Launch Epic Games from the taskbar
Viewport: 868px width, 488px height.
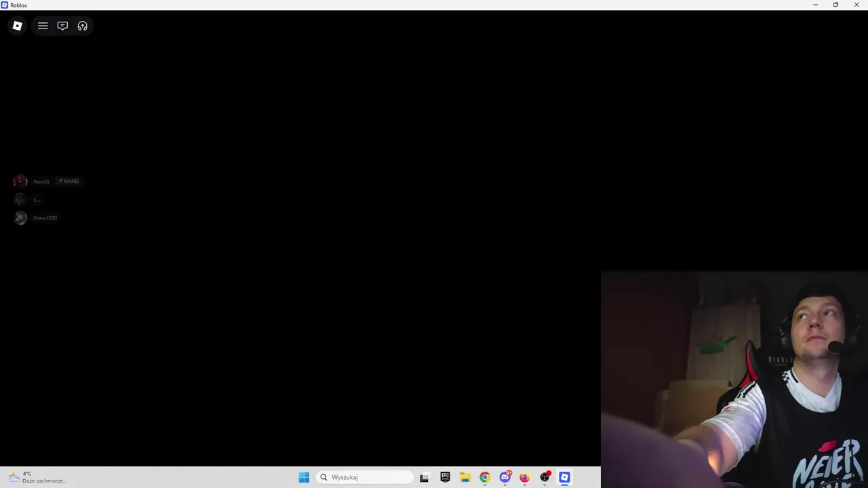point(445,477)
